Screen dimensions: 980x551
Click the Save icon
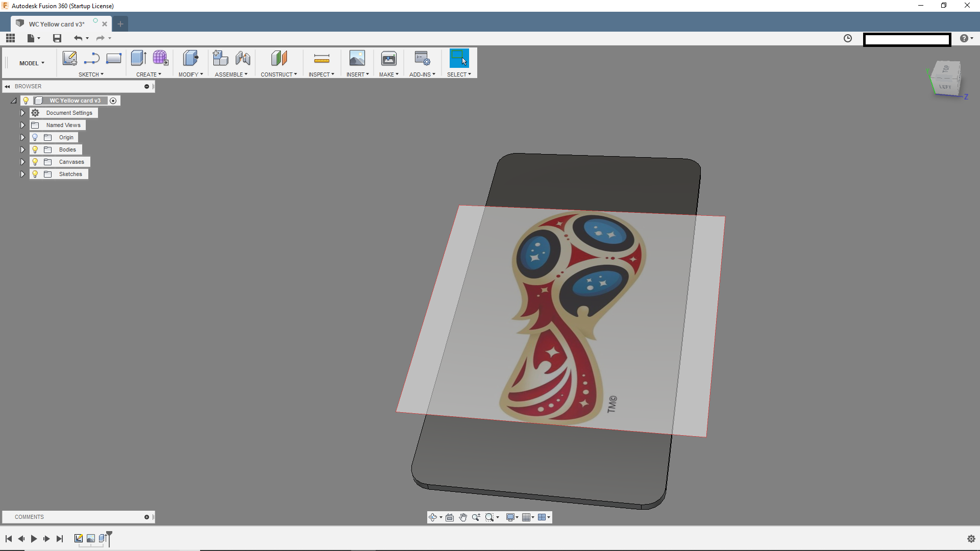tap(57, 38)
